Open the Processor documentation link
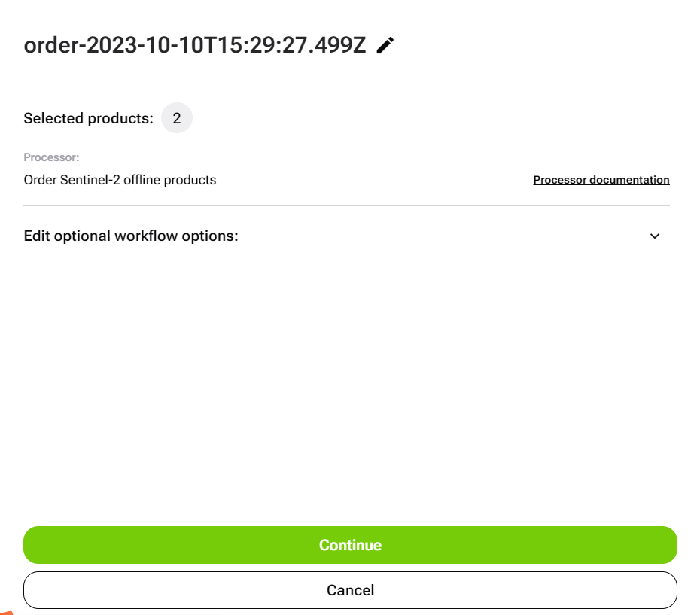This screenshot has height=615, width=700. coord(601,180)
